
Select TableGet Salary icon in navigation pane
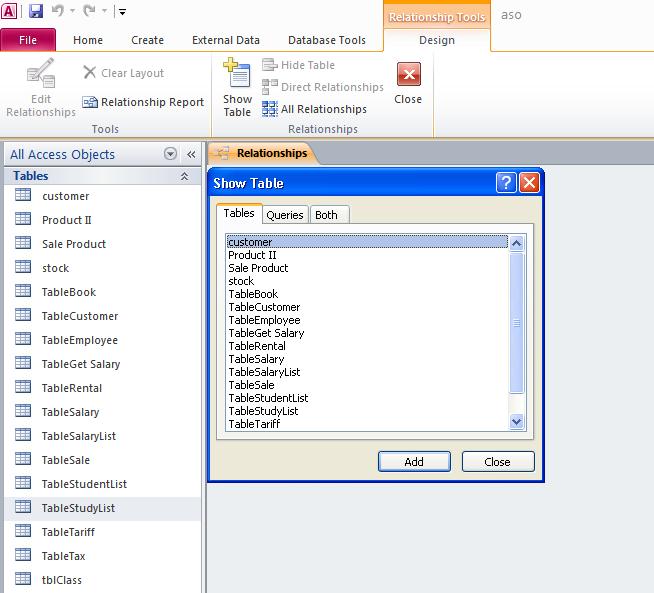click(23, 363)
